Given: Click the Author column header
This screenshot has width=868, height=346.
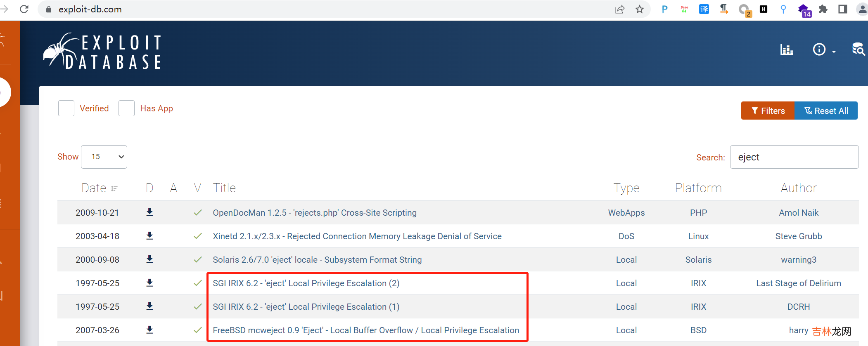Looking at the screenshot, I should pyautogui.click(x=799, y=188).
